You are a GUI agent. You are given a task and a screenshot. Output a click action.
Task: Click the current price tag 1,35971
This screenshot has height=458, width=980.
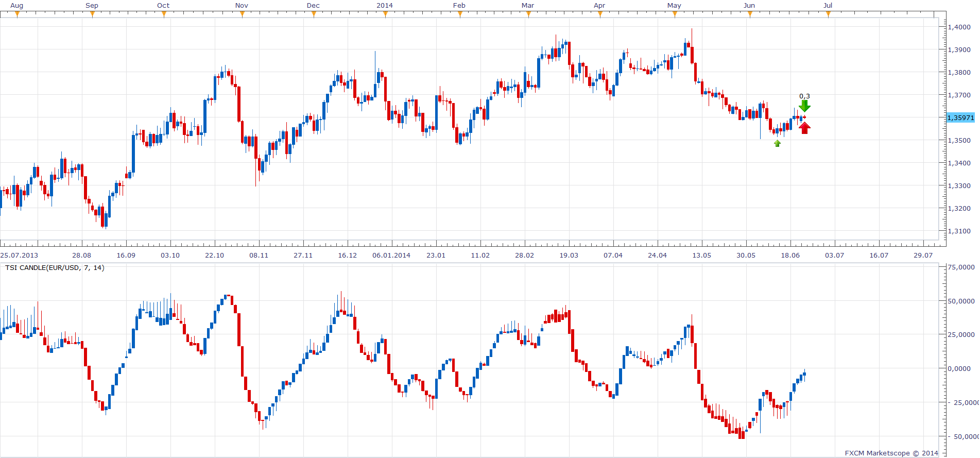coord(961,117)
